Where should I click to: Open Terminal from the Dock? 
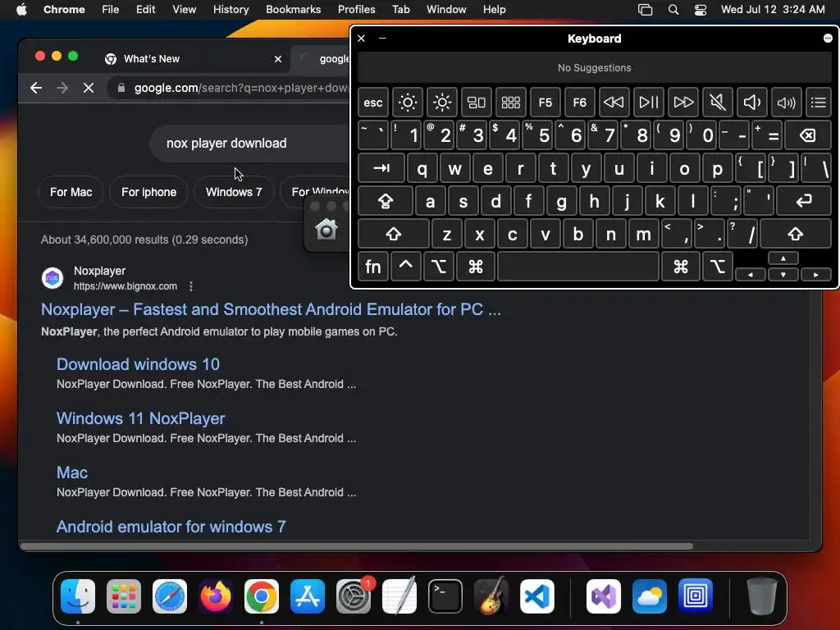tap(445, 596)
